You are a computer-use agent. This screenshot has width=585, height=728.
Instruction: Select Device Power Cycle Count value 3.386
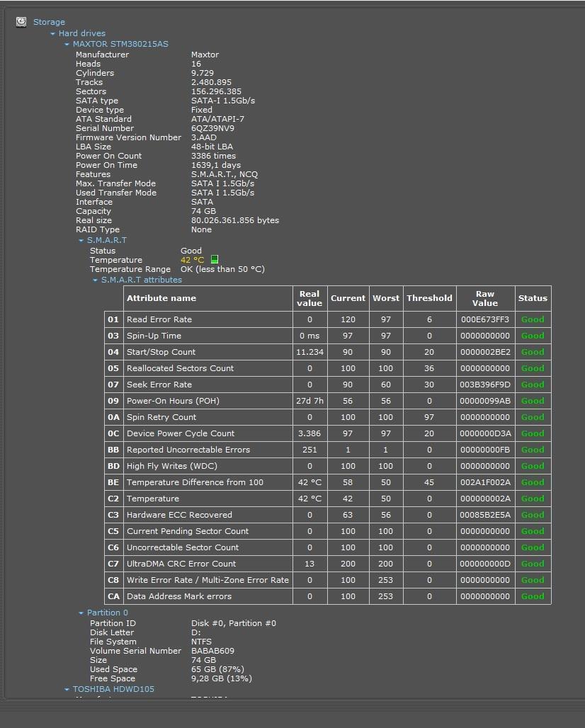pyautogui.click(x=309, y=433)
